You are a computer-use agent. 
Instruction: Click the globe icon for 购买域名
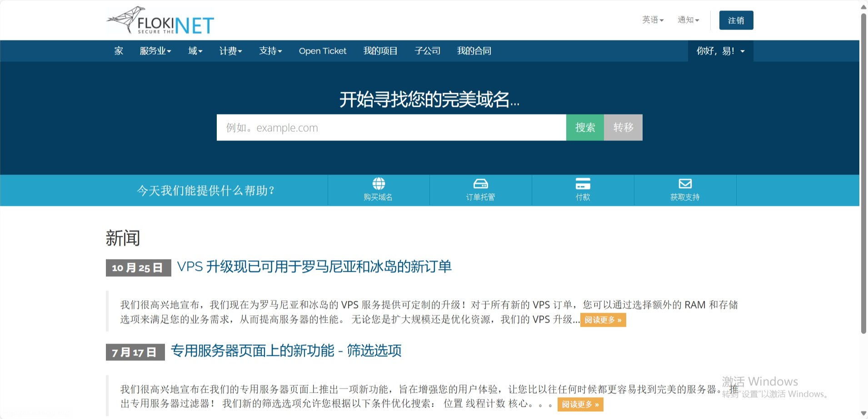(x=379, y=184)
